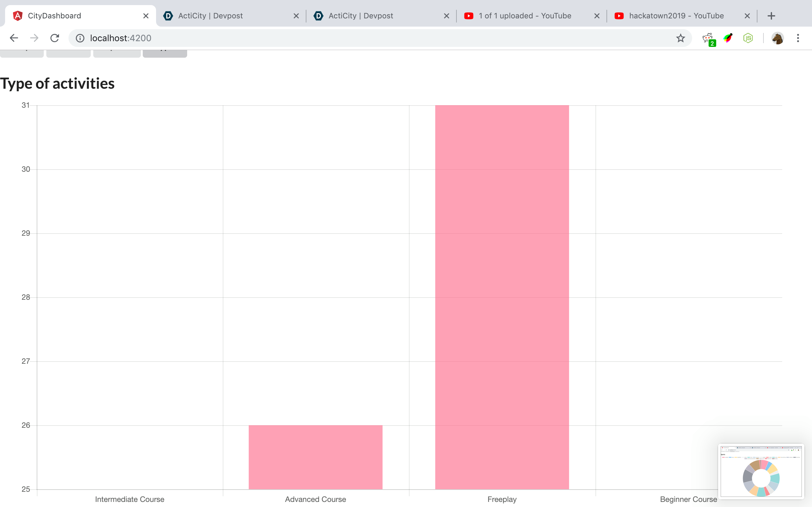
Task: Click the darker partially hidden button above heading
Action: [x=165, y=53]
